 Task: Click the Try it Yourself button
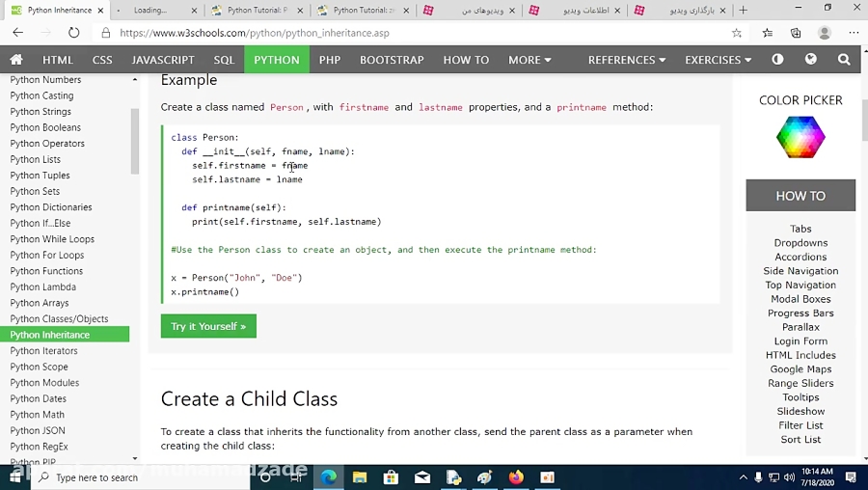[x=208, y=326]
